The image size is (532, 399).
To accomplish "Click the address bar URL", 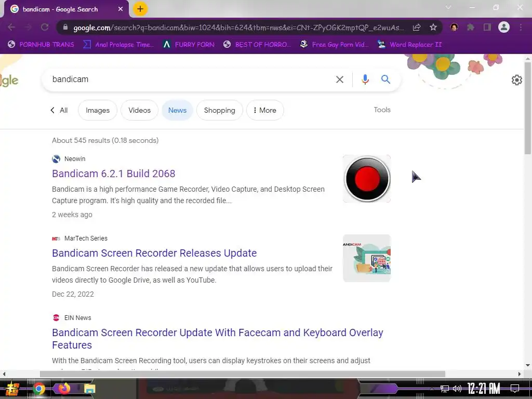I will point(238,28).
